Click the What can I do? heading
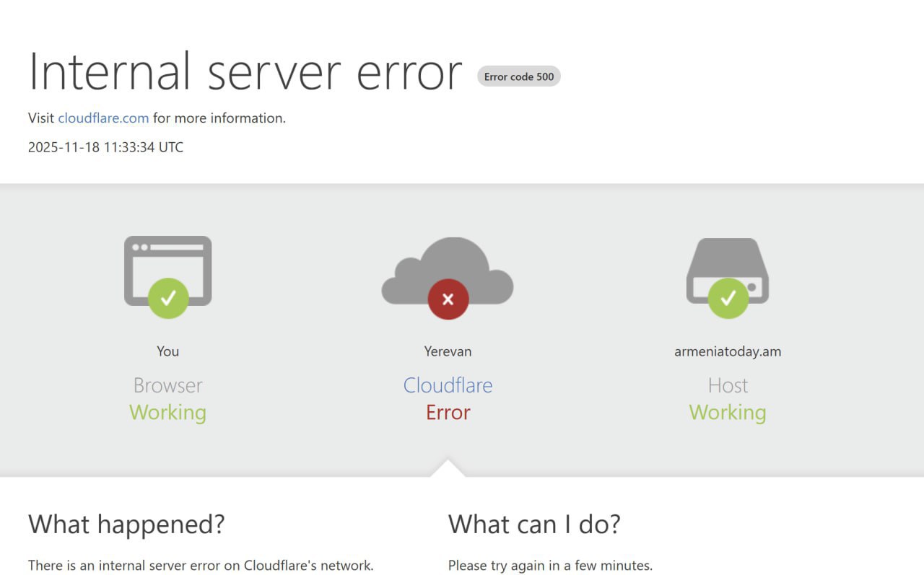 pyautogui.click(x=534, y=524)
